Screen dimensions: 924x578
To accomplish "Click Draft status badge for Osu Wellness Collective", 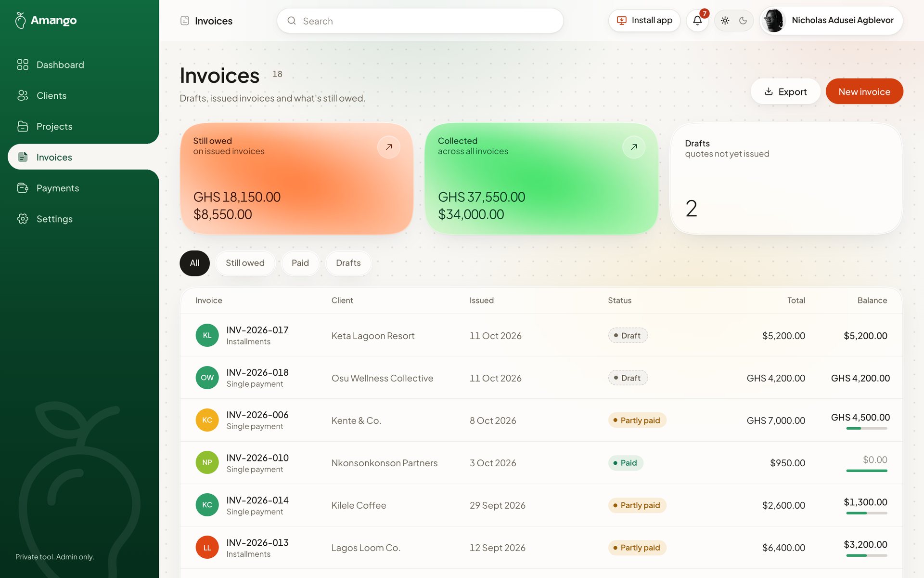I will tap(628, 378).
